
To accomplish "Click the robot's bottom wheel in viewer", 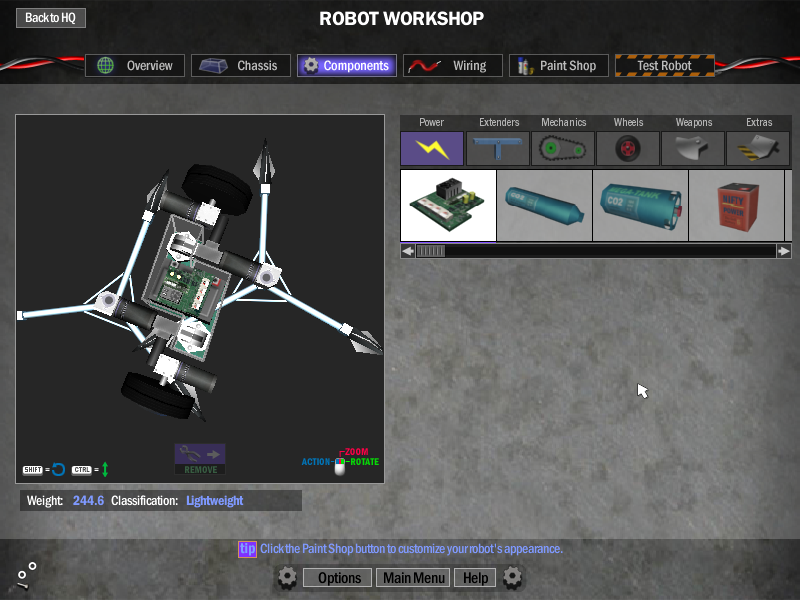I will coord(157,395).
